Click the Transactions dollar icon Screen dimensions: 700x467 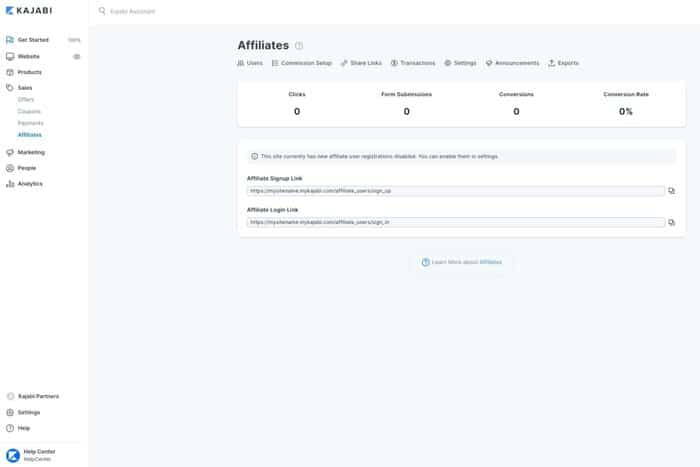[394, 63]
